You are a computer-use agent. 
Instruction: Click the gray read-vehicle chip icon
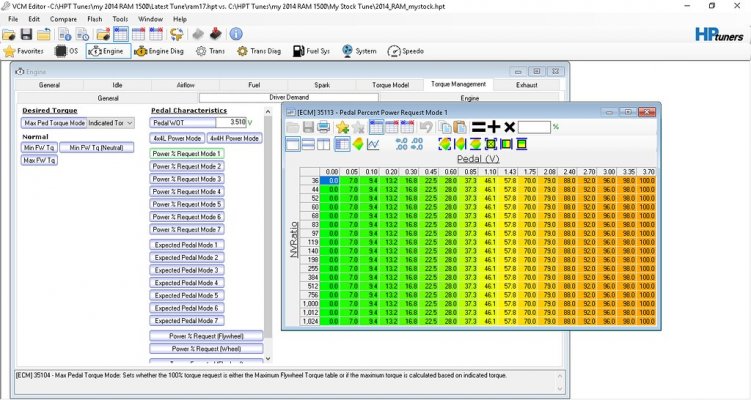[198, 34]
